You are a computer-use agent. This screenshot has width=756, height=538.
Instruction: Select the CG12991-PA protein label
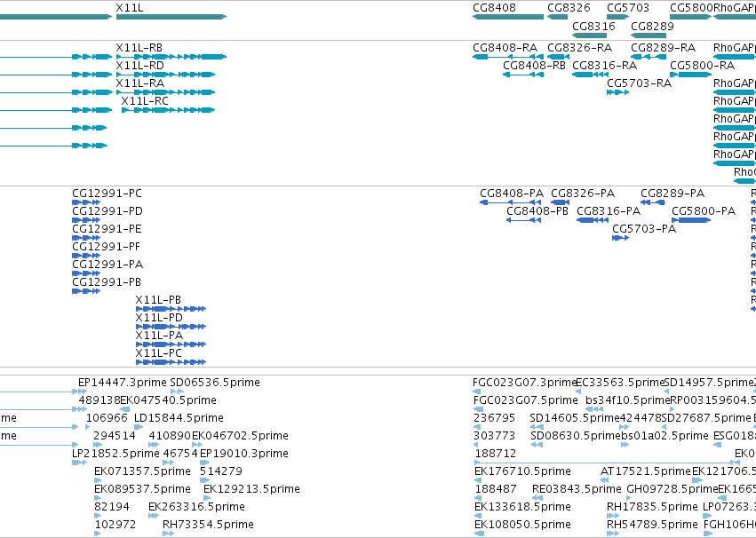[107, 265]
